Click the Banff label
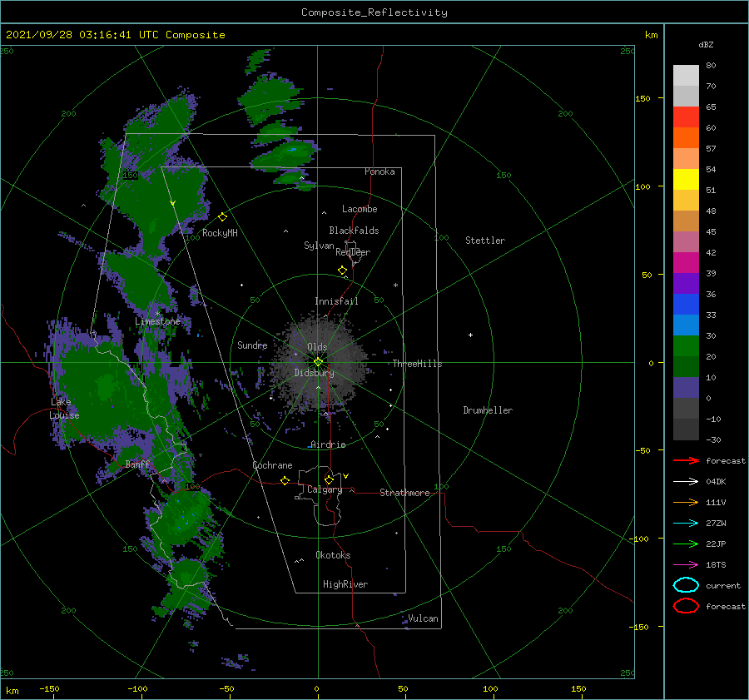The height and width of the screenshot is (700, 749). tap(137, 464)
